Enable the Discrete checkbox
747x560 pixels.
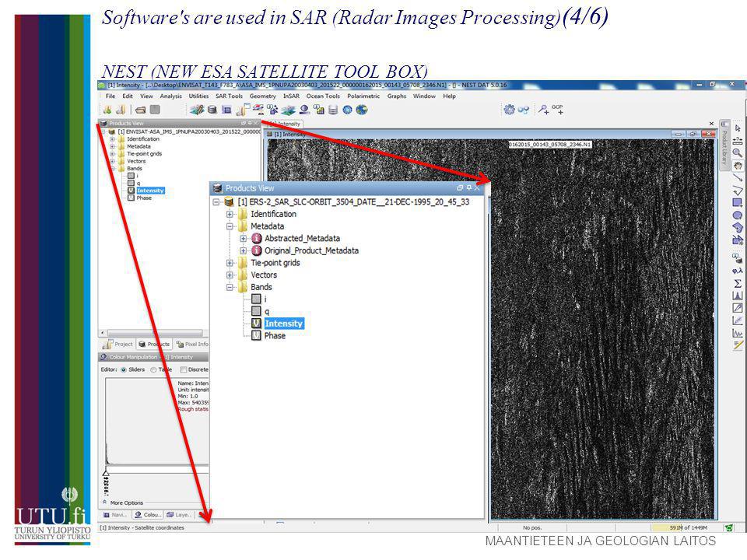pyautogui.click(x=183, y=369)
